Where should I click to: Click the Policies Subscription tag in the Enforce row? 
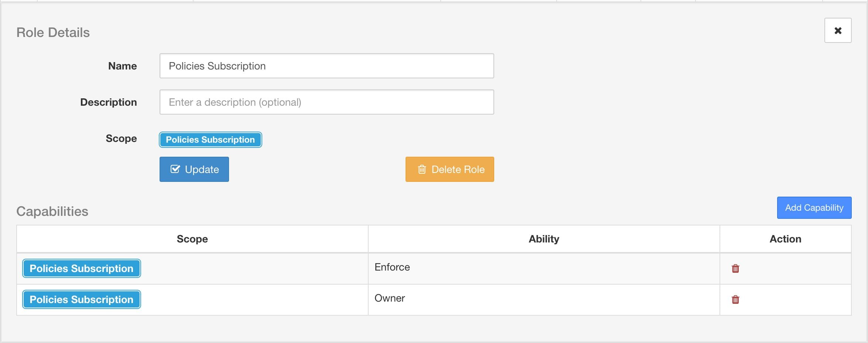[x=81, y=268]
